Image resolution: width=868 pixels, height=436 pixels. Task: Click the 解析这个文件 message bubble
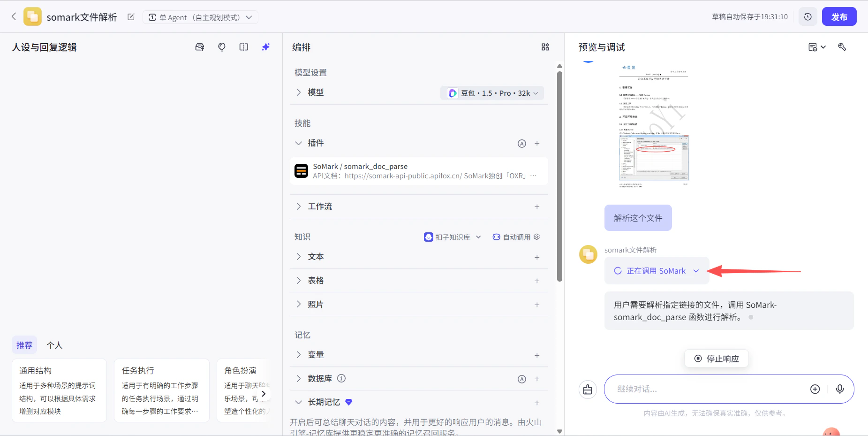(x=638, y=218)
